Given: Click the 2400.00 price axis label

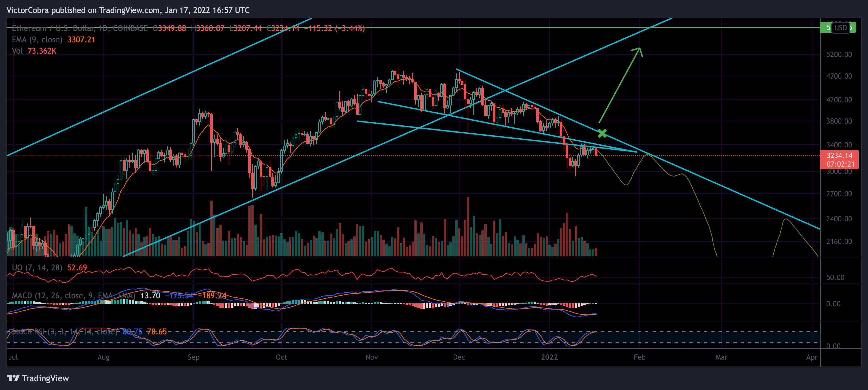Looking at the screenshot, I should click(x=839, y=219).
